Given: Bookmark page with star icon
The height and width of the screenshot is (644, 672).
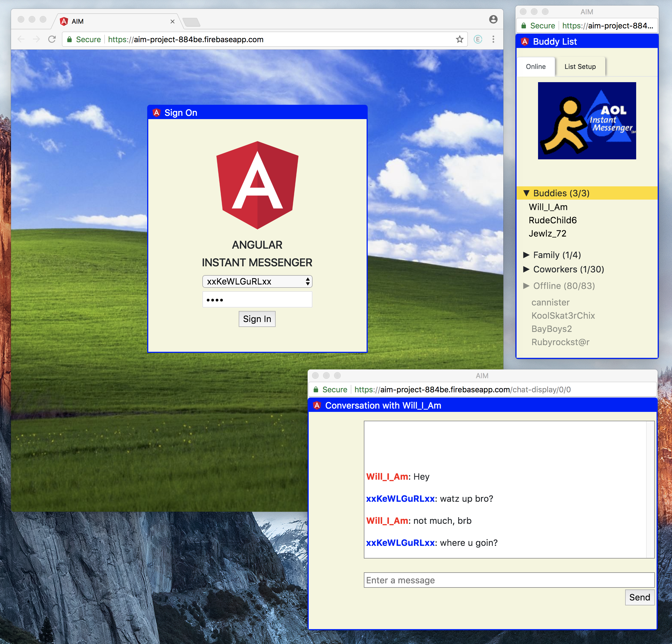Looking at the screenshot, I should [x=459, y=39].
